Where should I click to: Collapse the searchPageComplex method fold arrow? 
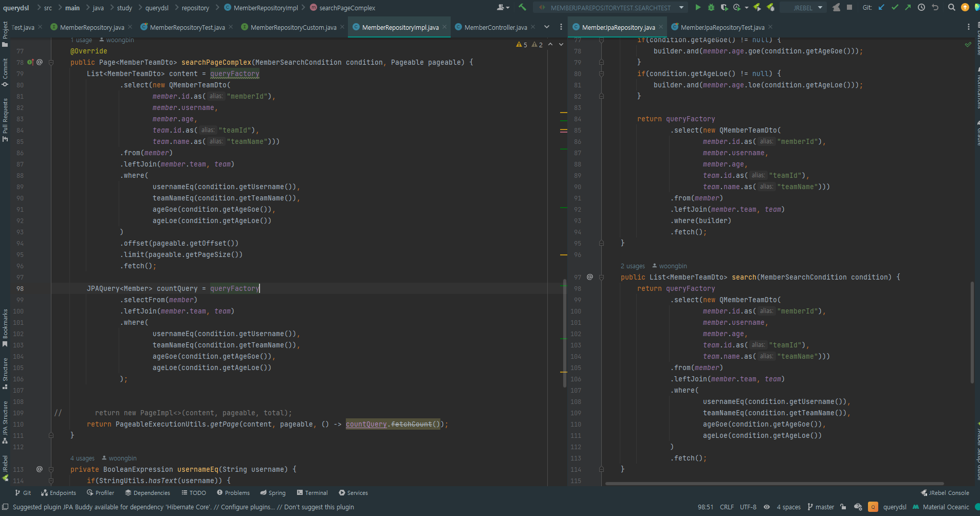[51, 62]
